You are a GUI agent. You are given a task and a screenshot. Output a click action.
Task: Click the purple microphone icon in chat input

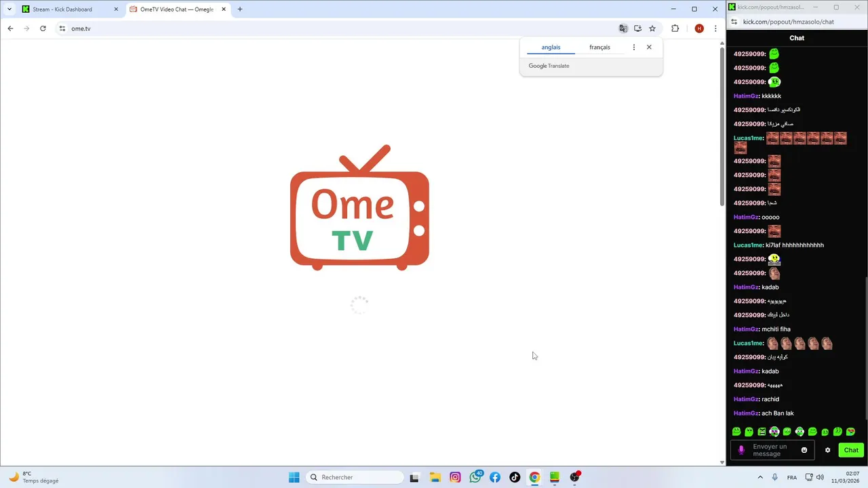coord(741,450)
